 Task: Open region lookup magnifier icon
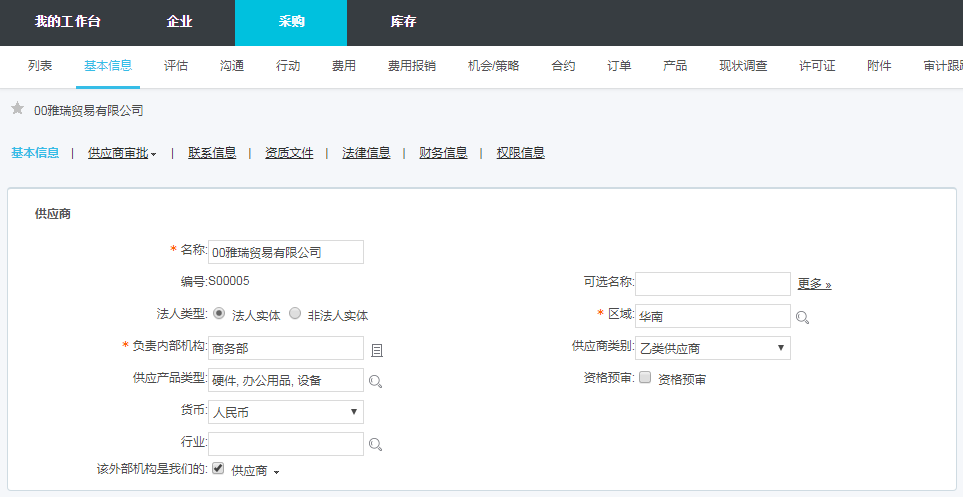(x=802, y=318)
